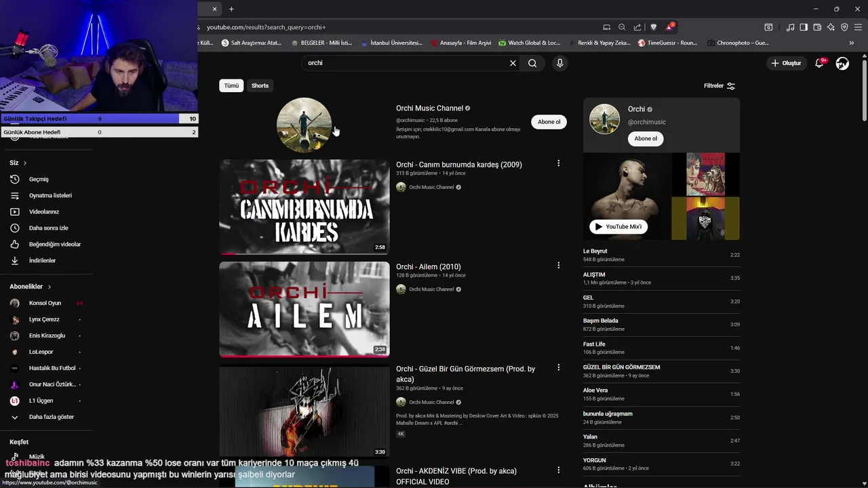
Task: Open Chronophoto bookmark
Action: click(x=738, y=43)
